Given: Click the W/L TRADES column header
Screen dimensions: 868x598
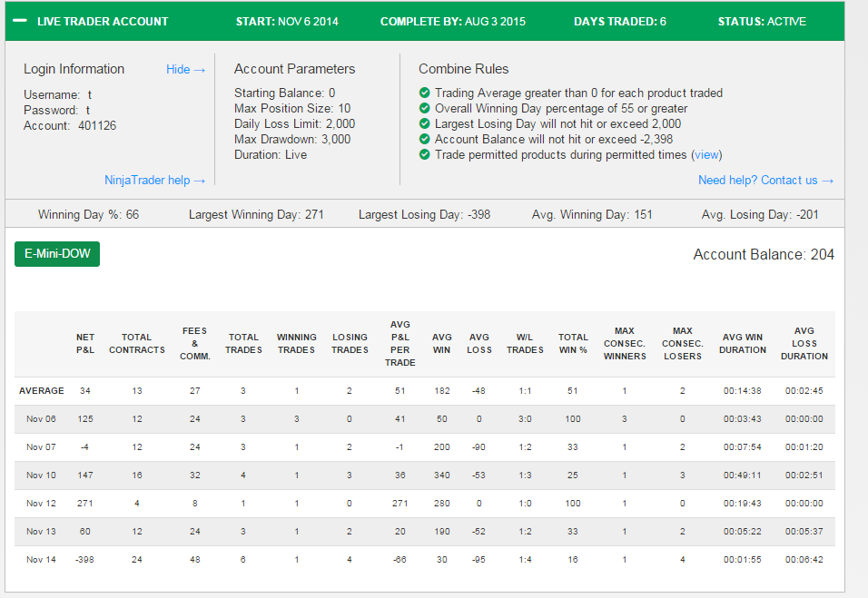Looking at the screenshot, I should pyautogui.click(x=525, y=344).
